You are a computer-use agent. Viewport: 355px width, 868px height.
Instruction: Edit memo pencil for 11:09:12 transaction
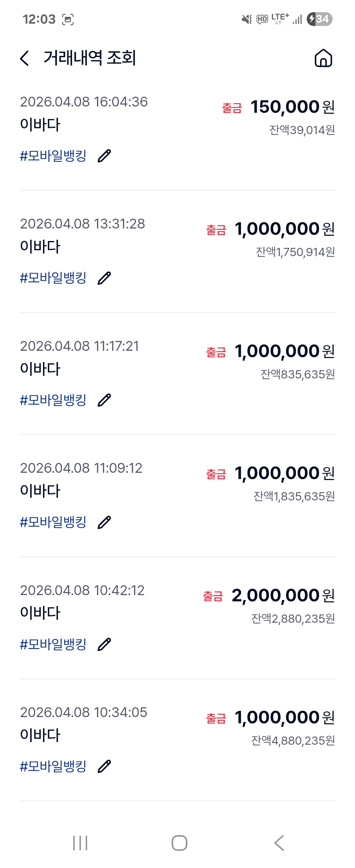click(104, 522)
